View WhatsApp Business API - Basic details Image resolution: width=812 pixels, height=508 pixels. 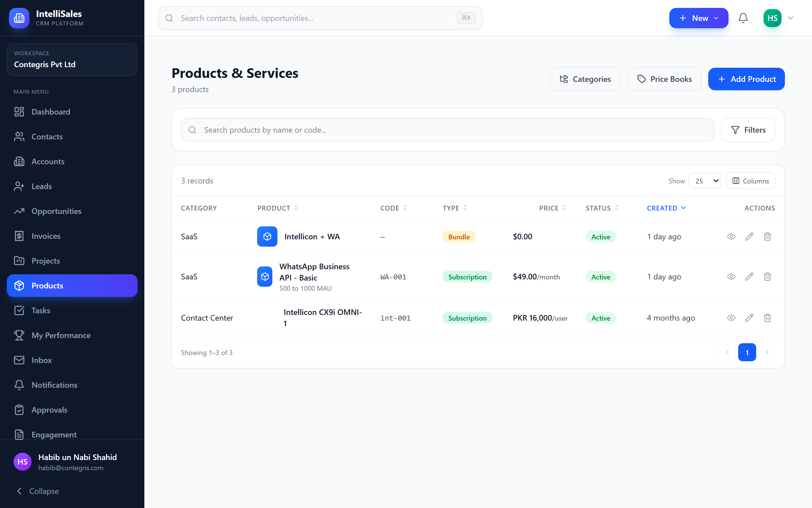[731, 277]
